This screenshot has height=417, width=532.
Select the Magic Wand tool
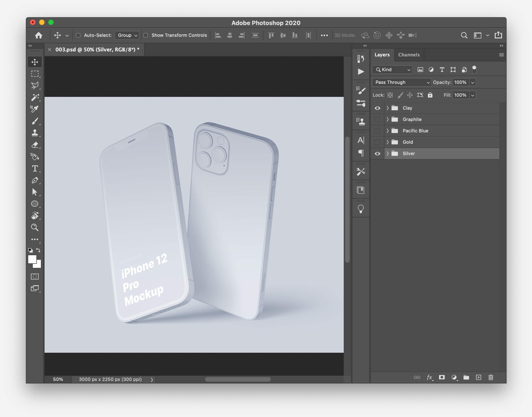click(35, 97)
